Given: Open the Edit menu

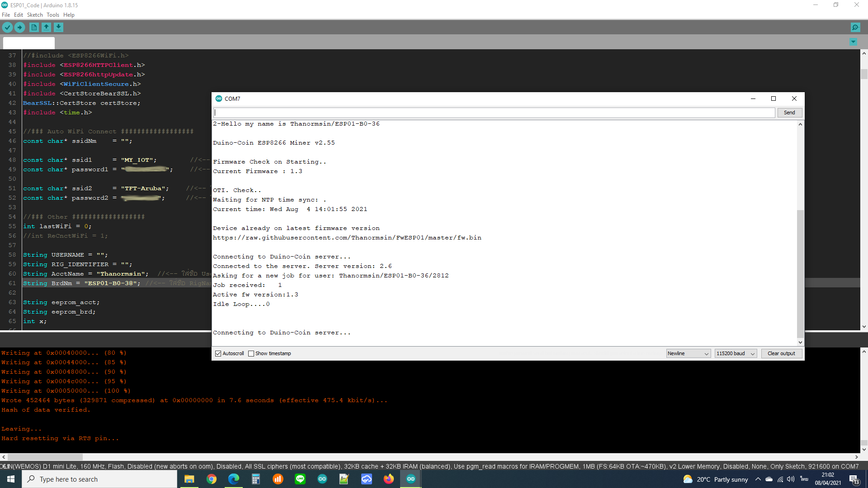Looking at the screenshot, I should (x=18, y=15).
